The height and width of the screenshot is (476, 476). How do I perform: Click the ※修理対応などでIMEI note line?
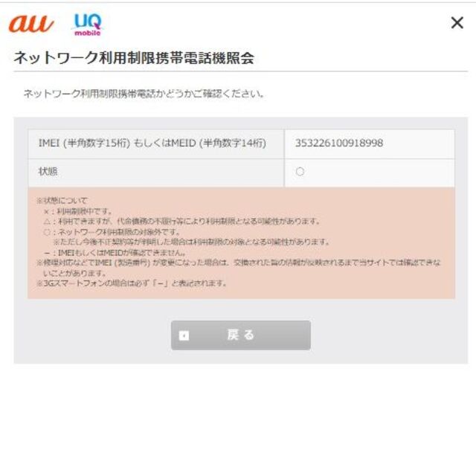click(x=238, y=268)
